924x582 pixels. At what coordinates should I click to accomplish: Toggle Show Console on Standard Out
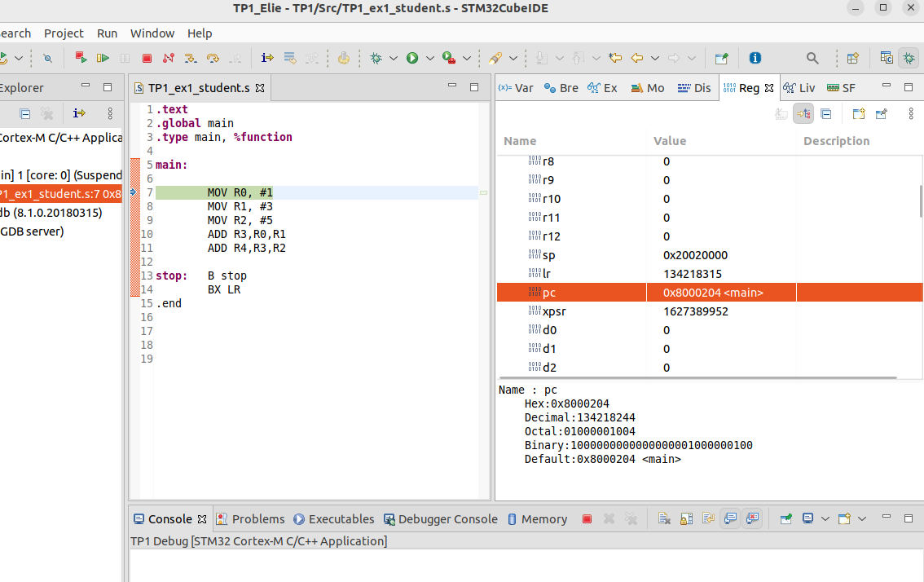pyautogui.click(x=730, y=518)
